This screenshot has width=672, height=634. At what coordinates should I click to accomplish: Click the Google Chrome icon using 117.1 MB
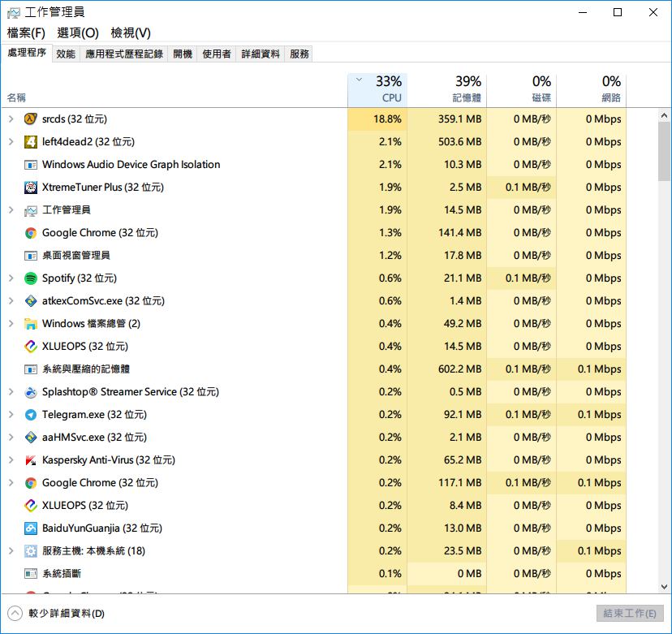tap(30, 483)
